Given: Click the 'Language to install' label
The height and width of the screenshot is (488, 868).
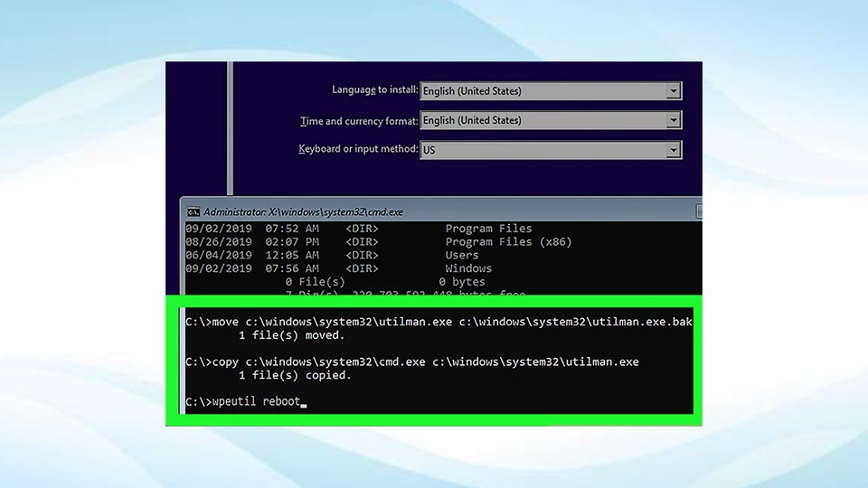Looking at the screenshot, I should (374, 90).
